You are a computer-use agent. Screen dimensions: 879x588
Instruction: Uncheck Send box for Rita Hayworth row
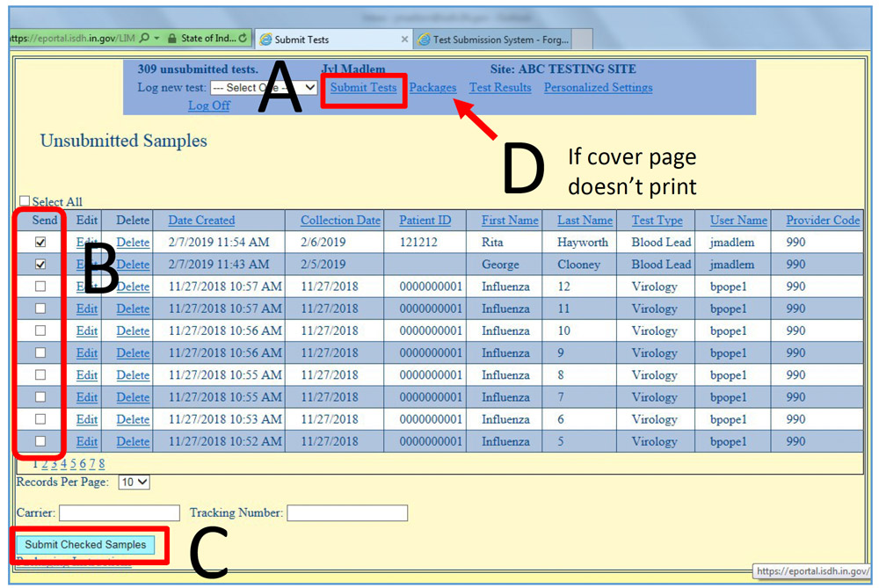[40, 243]
